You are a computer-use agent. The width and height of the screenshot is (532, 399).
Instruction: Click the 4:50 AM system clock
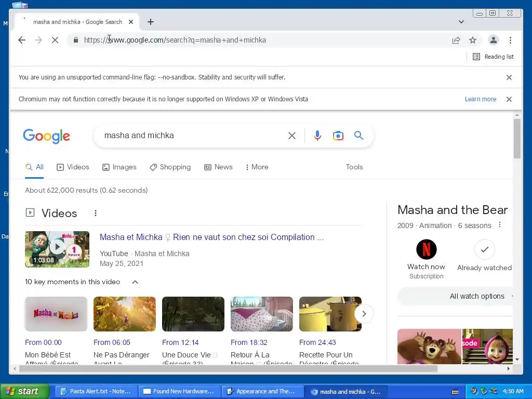(513, 392)
